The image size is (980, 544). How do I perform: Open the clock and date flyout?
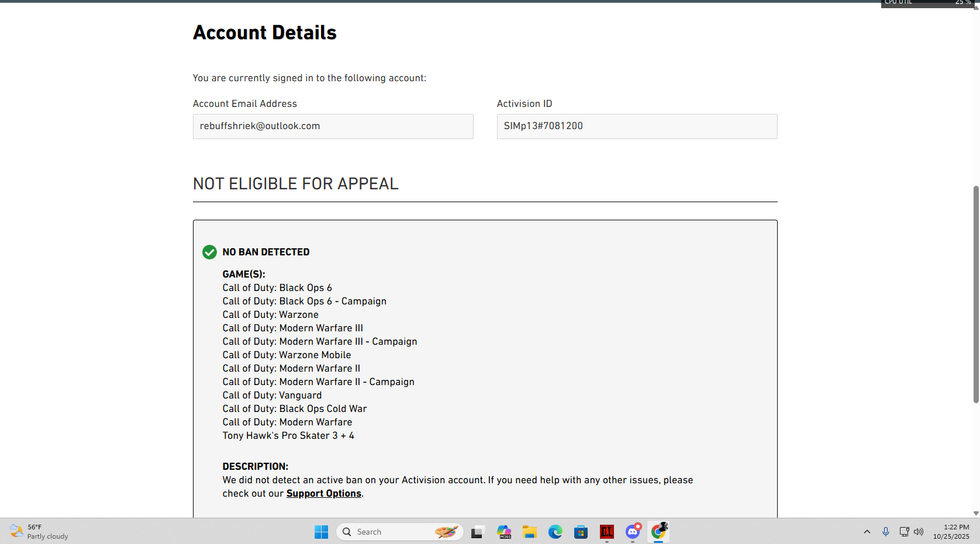[951, 532]
